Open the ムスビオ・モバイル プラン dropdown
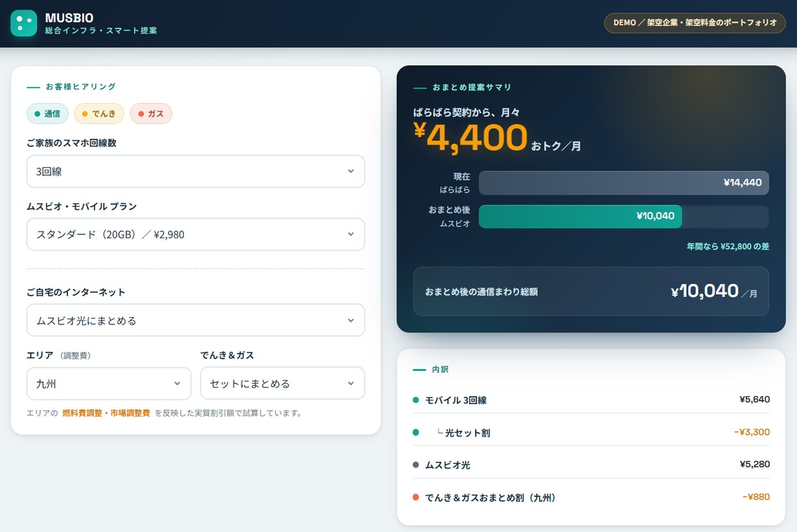The image size is (797, 532). 195,234
